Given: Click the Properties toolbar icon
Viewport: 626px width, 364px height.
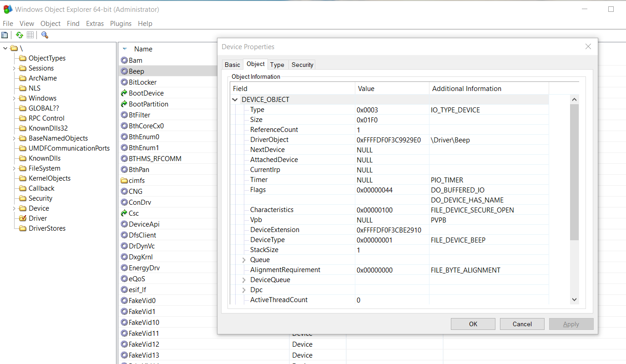Looking at the screenshot, I should click(5, 35).
